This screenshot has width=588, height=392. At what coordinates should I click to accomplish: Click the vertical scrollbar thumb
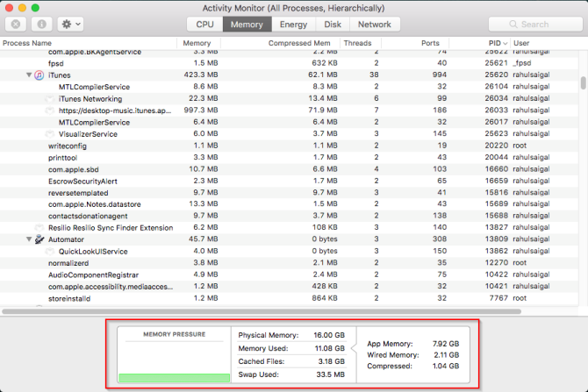pyautogui.click(x=583, y=82)
